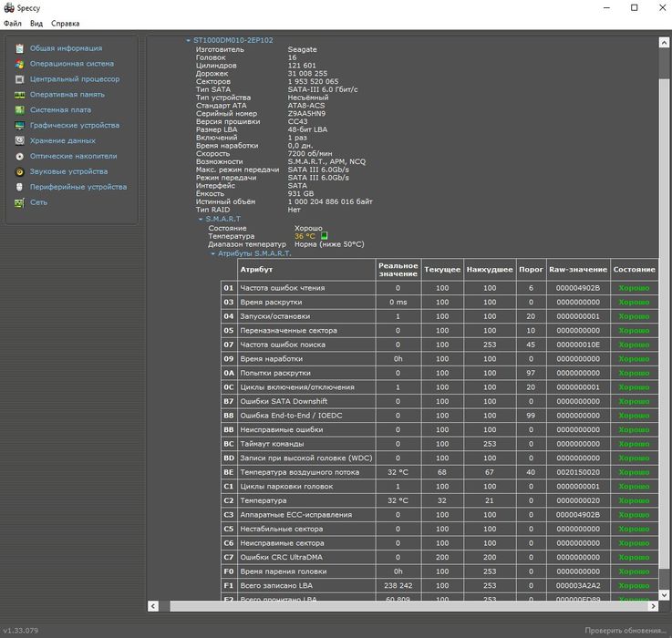Collapse the S.M.A.R.T section
This screenshot has height=638, width=672.
(201, 219)
